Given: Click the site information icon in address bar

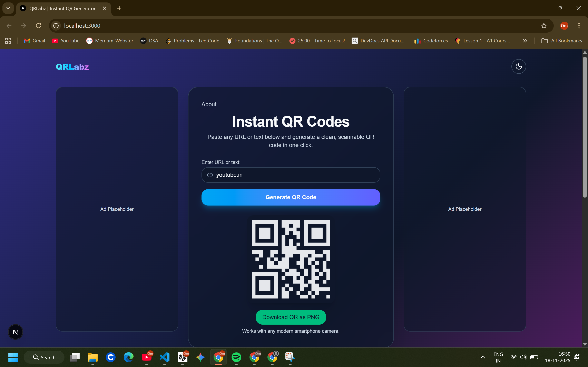Looking at the screenshot, I should pyautogui.click(x=56, y=25).
